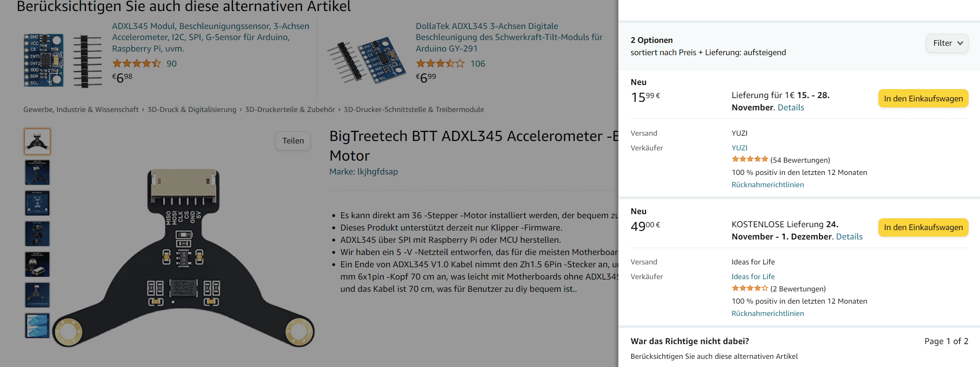
Task: Open the Filter dropdown
Action: [x=947, y=43]
